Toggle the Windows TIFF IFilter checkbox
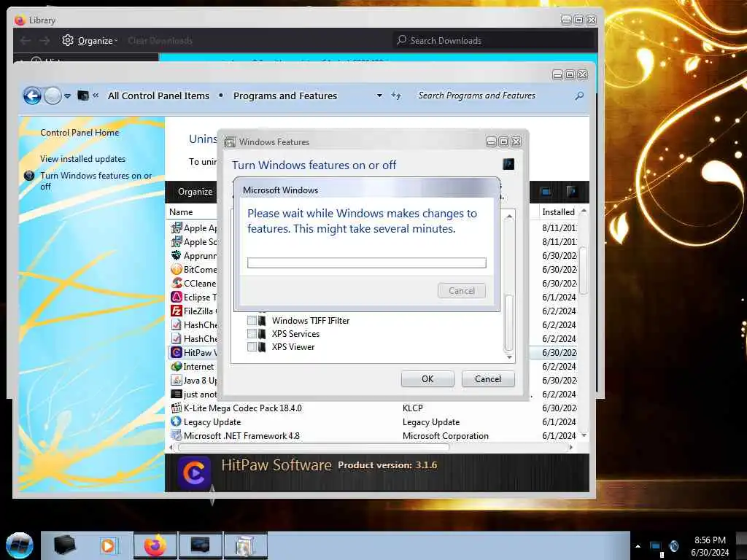The image size is (747, 560). click(252, 321)
